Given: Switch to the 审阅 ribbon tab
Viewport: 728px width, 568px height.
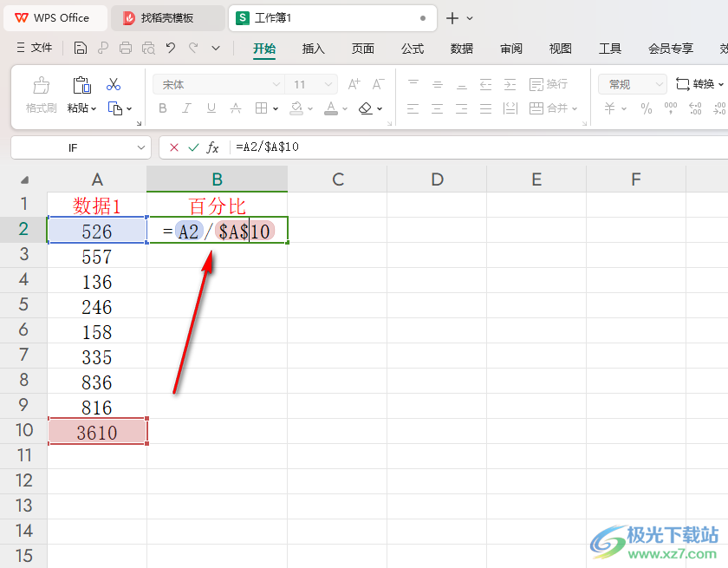Looking at the screenshot, I should coord(511,49).
